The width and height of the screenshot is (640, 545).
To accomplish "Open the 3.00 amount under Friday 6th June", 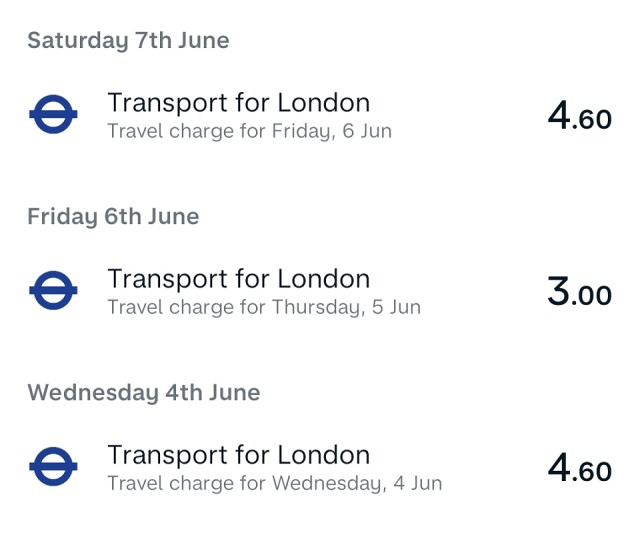I will point(580,291).
